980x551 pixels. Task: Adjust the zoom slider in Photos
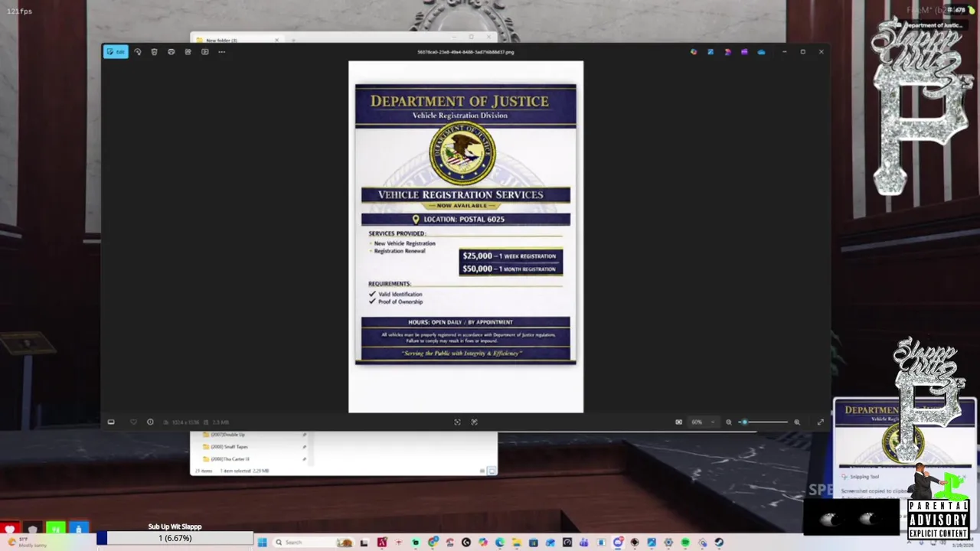point(763,422)
